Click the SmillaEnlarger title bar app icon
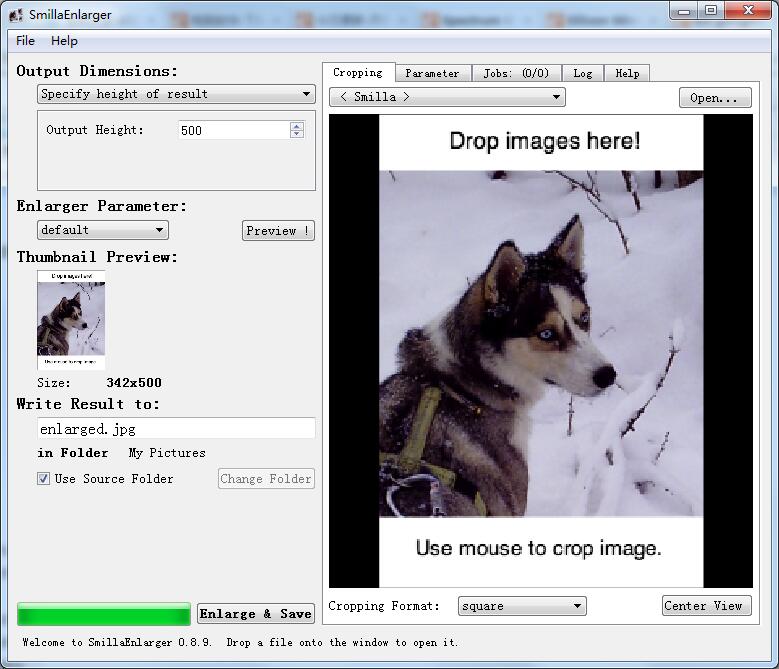The image size is (779, 669). (x=16, y=15)
